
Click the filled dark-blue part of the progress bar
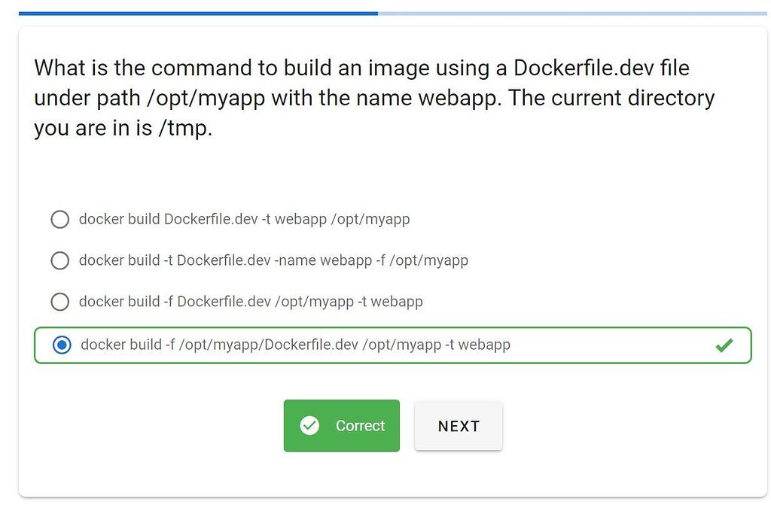(x=198, y=13)
